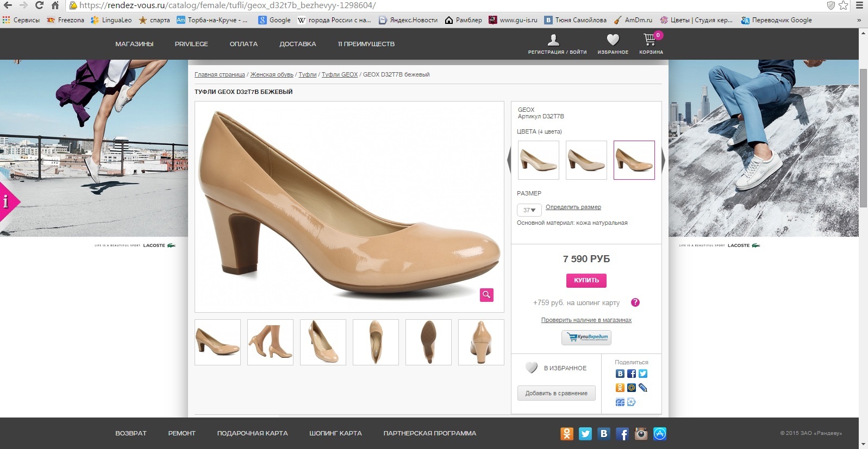Open Определить размер link
The height and width of the screenshot is (449, 868).
[573, 207]
